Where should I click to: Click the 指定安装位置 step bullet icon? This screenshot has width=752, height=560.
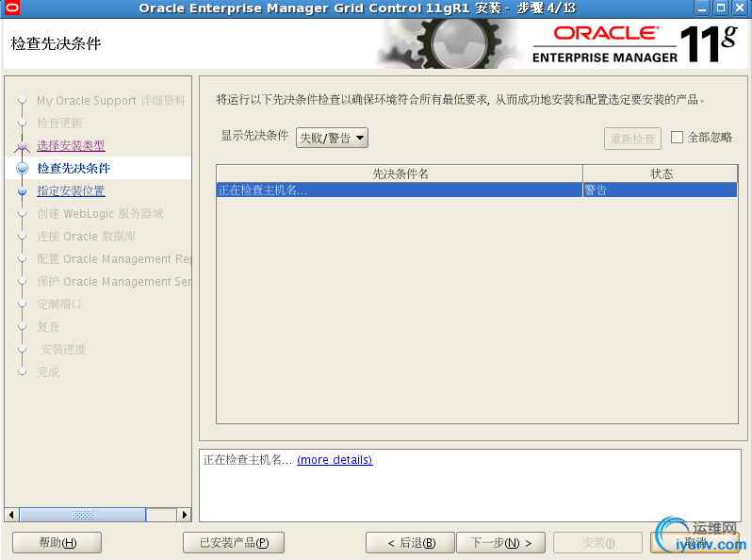[22, 190]
